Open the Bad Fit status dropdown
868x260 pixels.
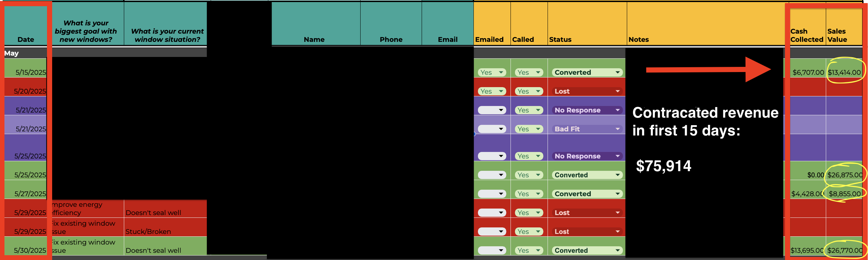587,129
